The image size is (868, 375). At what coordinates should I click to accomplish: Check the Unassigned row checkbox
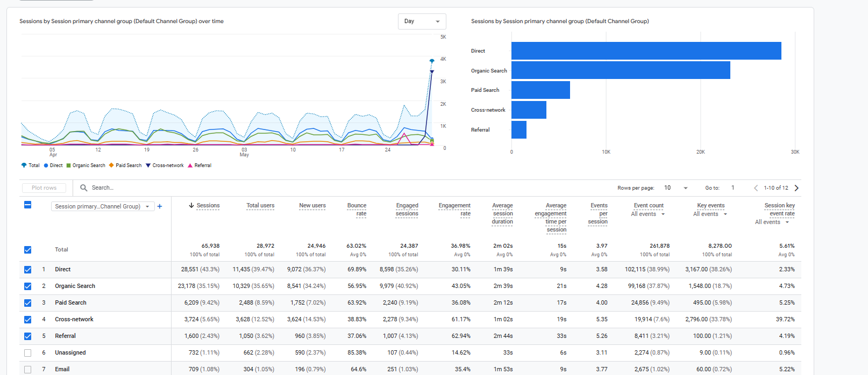click(x=28, y=353)
